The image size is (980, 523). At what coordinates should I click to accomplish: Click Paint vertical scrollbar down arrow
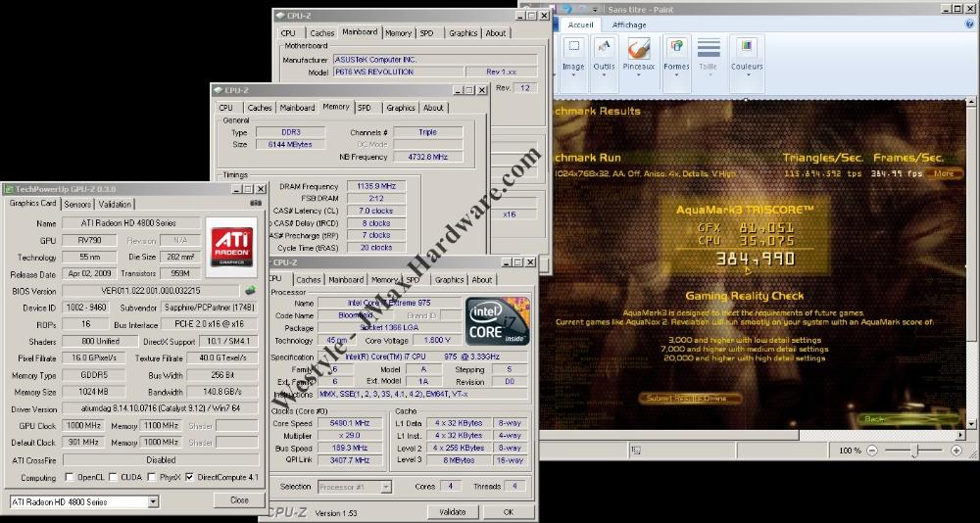tap(971, 424)
